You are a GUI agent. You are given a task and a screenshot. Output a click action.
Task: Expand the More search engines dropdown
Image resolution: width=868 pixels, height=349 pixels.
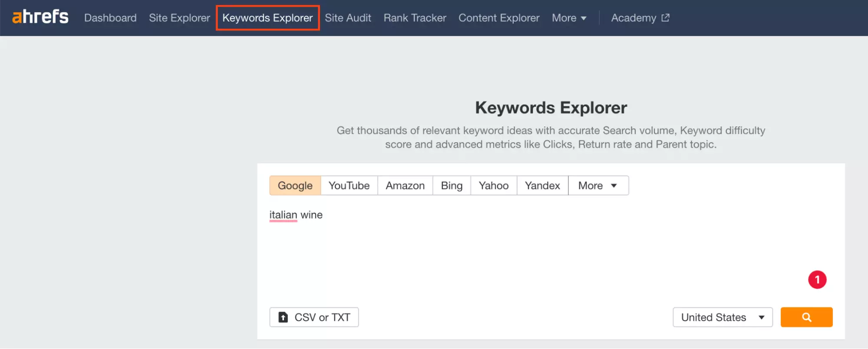[x=598, y=186]
